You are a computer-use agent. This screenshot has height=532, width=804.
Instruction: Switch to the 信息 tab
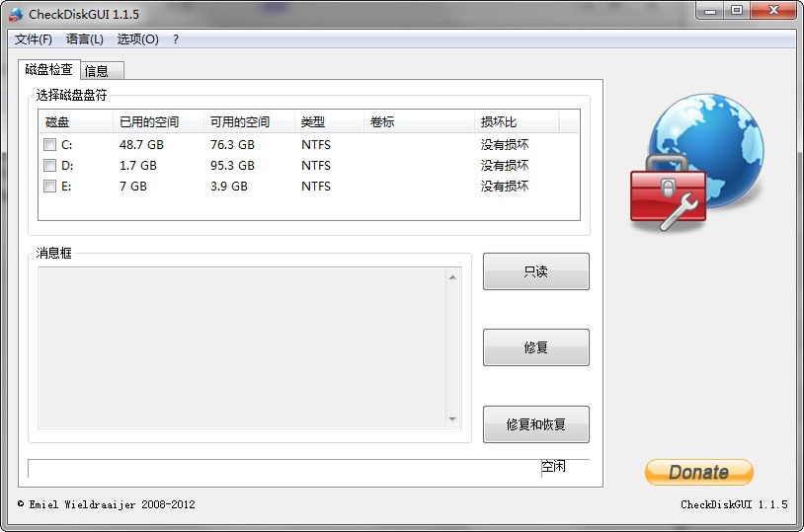tap(101, 71)
